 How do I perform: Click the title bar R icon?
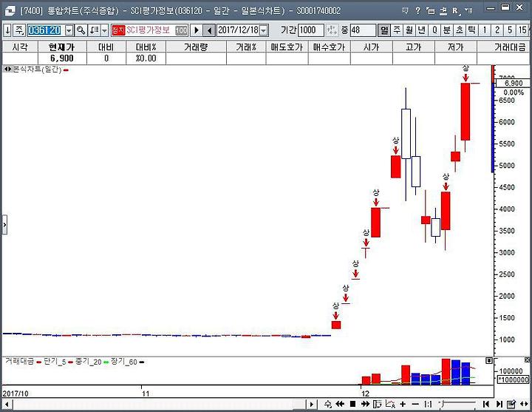(456, 11)
